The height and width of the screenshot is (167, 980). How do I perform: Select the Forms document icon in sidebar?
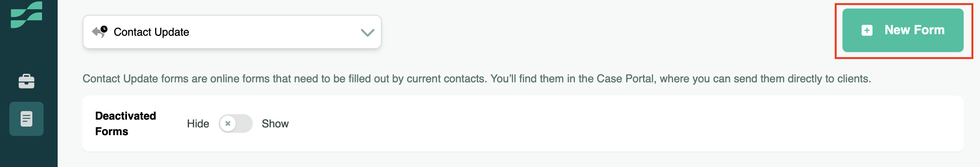pos(26,119)
